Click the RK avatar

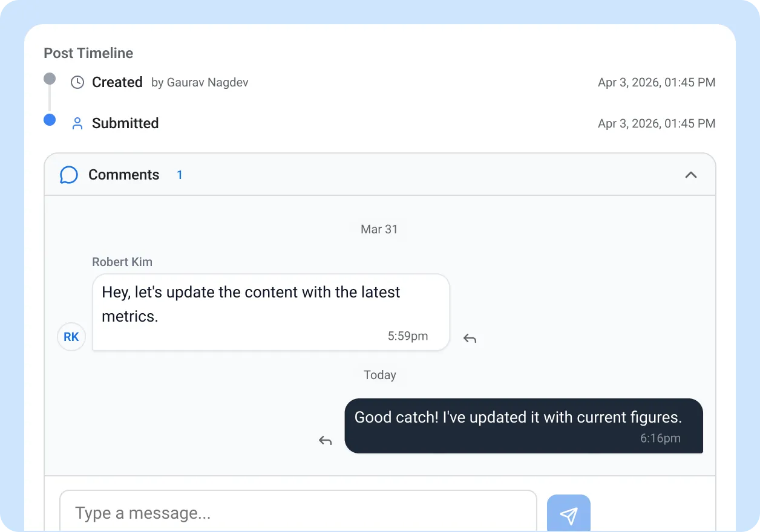point(71,337)
